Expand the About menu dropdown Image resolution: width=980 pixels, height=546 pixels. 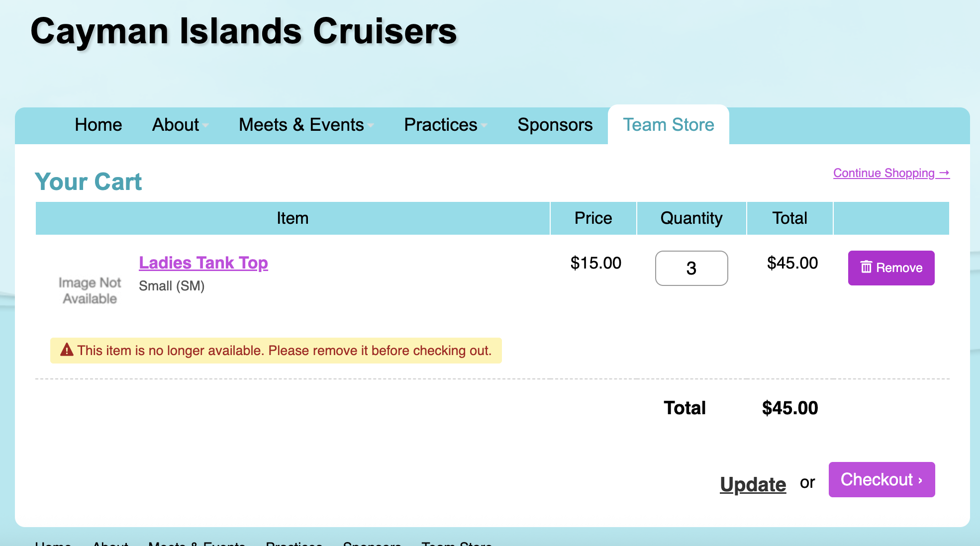point(180,125)
